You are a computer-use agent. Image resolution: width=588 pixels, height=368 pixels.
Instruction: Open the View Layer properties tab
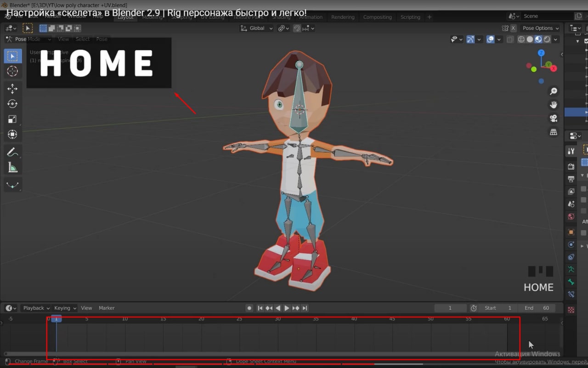point(571,191)
